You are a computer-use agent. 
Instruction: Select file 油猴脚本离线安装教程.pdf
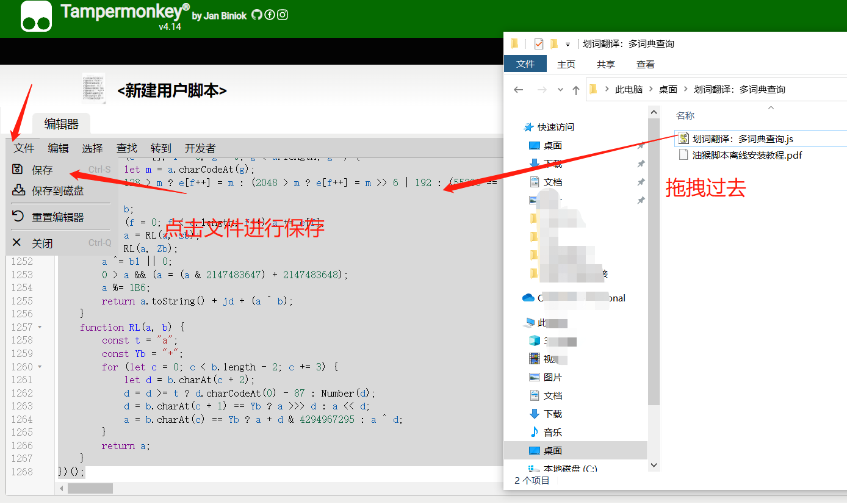[x=747, y=155]
